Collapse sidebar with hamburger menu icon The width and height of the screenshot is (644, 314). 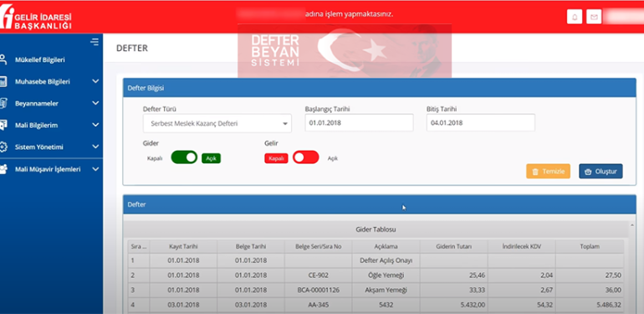95,42
